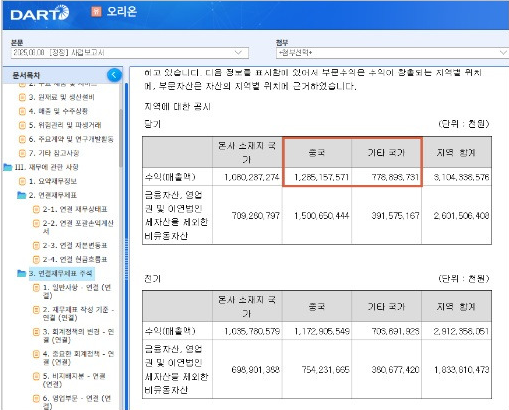The width and height of the screenshot is (509, 410).
Task: Open the 첨부 attachment selection dropdown
Action: click(x=392, y=53)
